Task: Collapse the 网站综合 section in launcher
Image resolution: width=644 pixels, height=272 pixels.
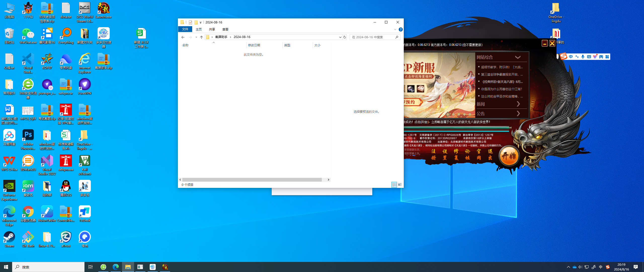Action: click(x=518, y=57)
